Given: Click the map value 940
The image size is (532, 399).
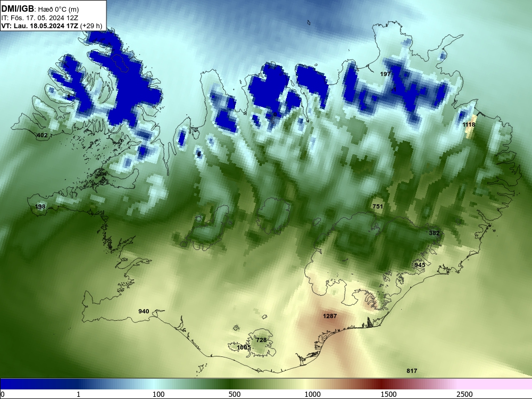Looking at the screenshot, I should (x=144, y=311).
